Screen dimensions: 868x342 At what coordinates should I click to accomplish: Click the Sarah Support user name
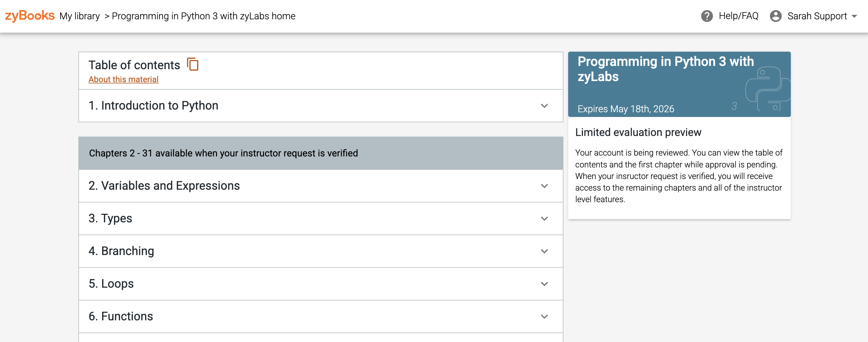pos(817,16)
